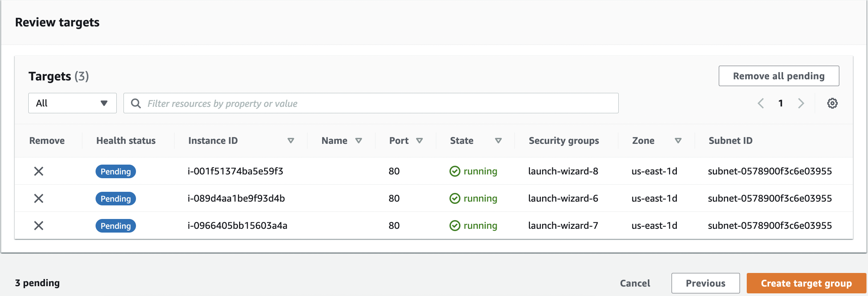Select page number 1

click(x=781, y=103)
